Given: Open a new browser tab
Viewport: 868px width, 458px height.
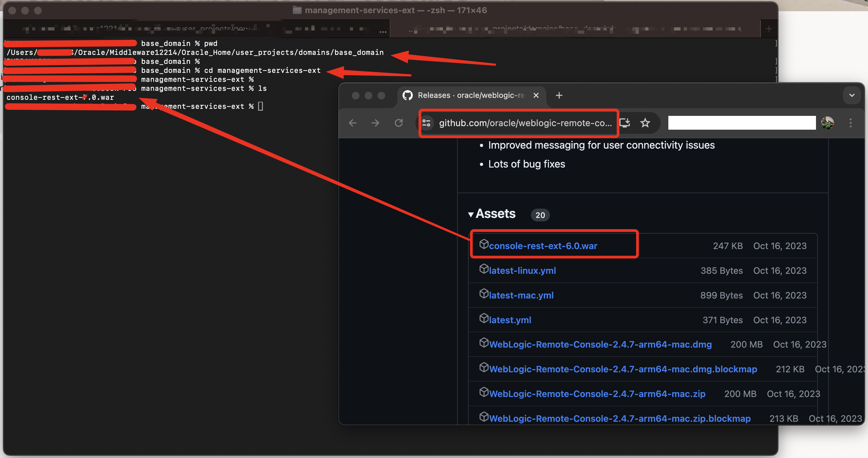Looking at the screenshot, I should point(559,95).
